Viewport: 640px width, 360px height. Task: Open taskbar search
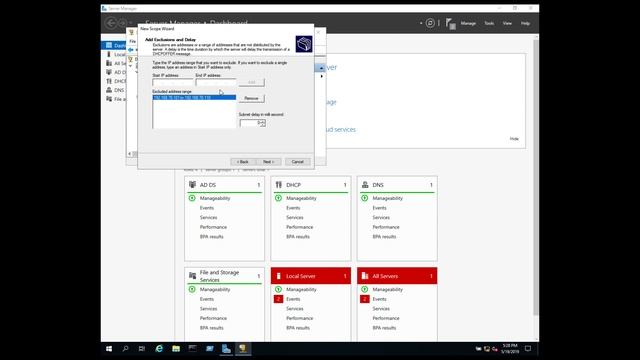(x=125, y=349)
